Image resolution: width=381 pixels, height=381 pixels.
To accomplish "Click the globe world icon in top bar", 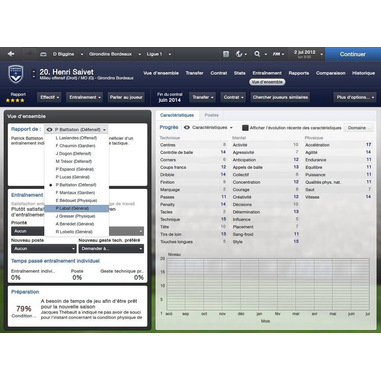I will pyautogui.click(x=239, y=54).
